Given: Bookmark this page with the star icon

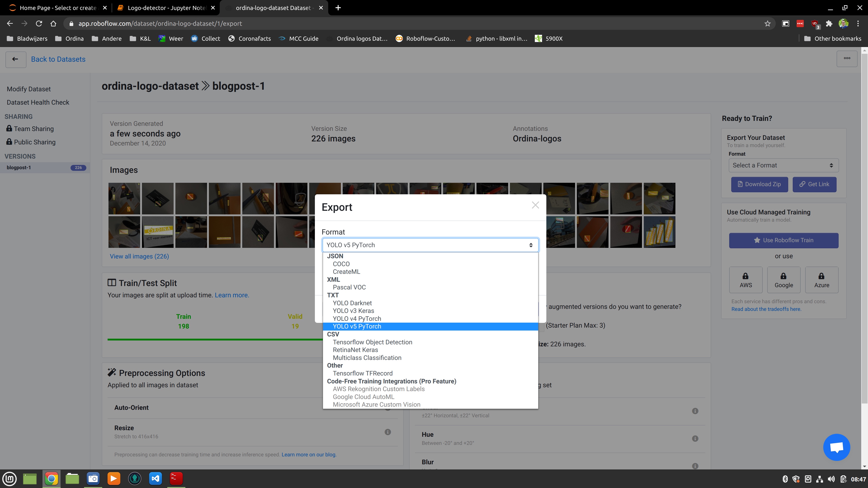Looking at the screenshot, I should pos(768,23).
